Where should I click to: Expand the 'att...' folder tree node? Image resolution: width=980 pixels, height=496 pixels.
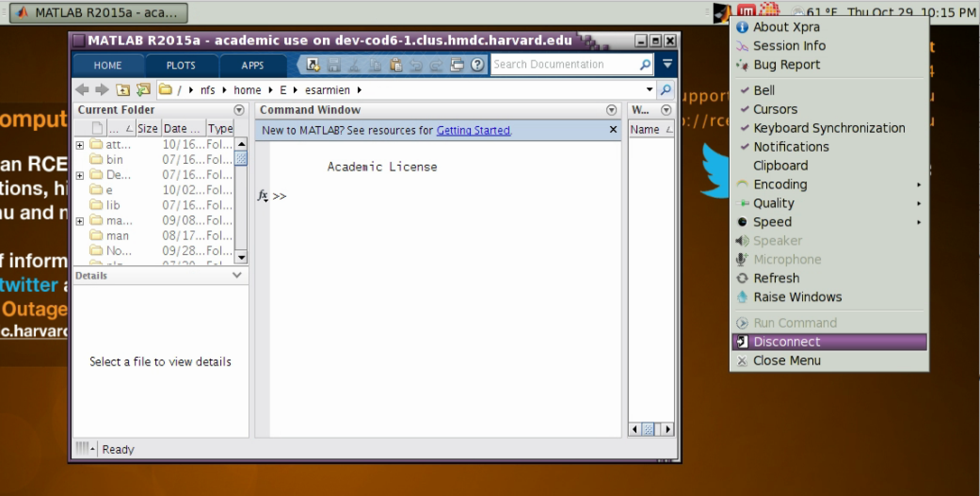(80, 145)
